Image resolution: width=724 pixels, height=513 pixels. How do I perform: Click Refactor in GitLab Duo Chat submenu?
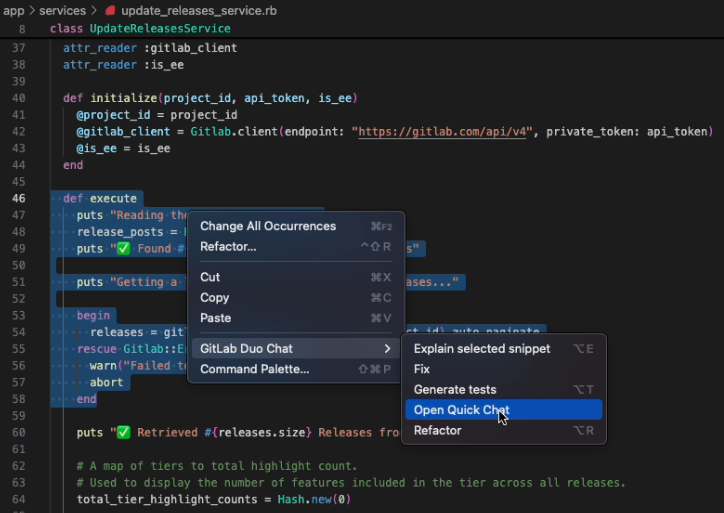(437, 431)
